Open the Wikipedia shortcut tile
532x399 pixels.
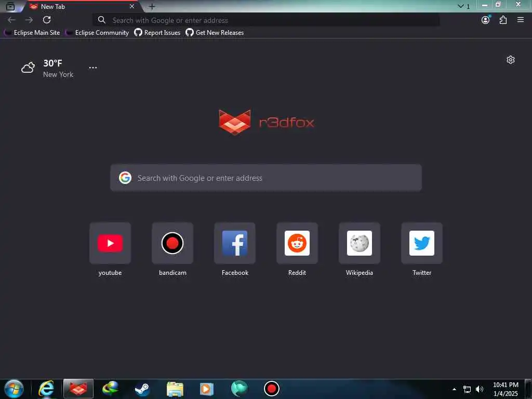360,243
